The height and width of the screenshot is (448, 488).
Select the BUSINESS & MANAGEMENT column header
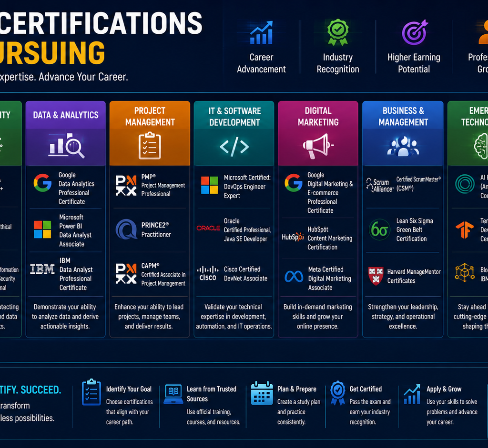[403, 117]
